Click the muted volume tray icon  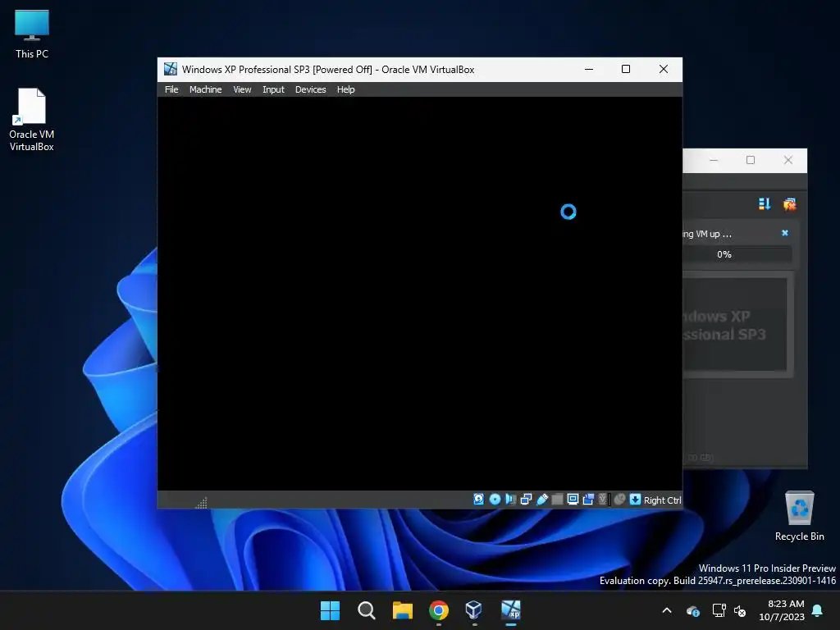(x=741, y=610)
